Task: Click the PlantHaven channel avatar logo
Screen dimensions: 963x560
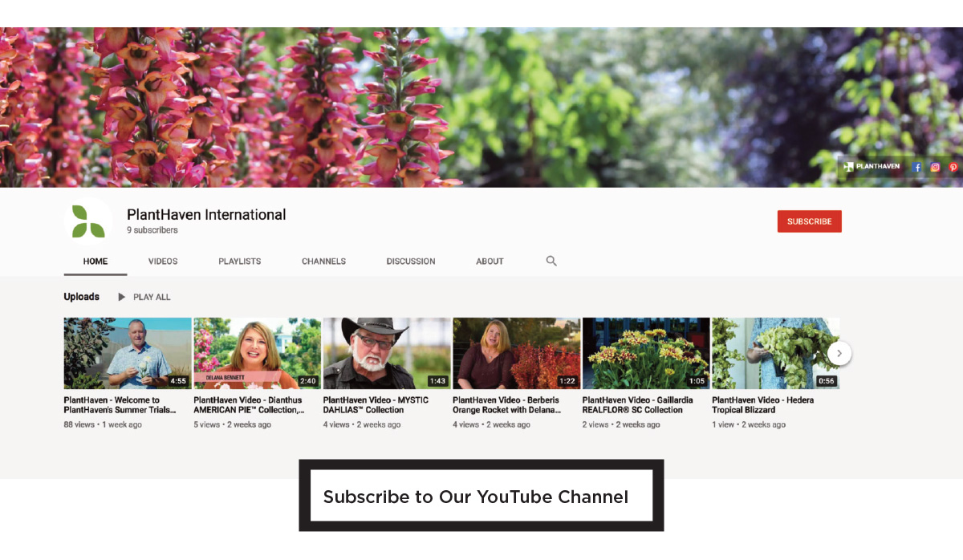Action: click(88, 221)
